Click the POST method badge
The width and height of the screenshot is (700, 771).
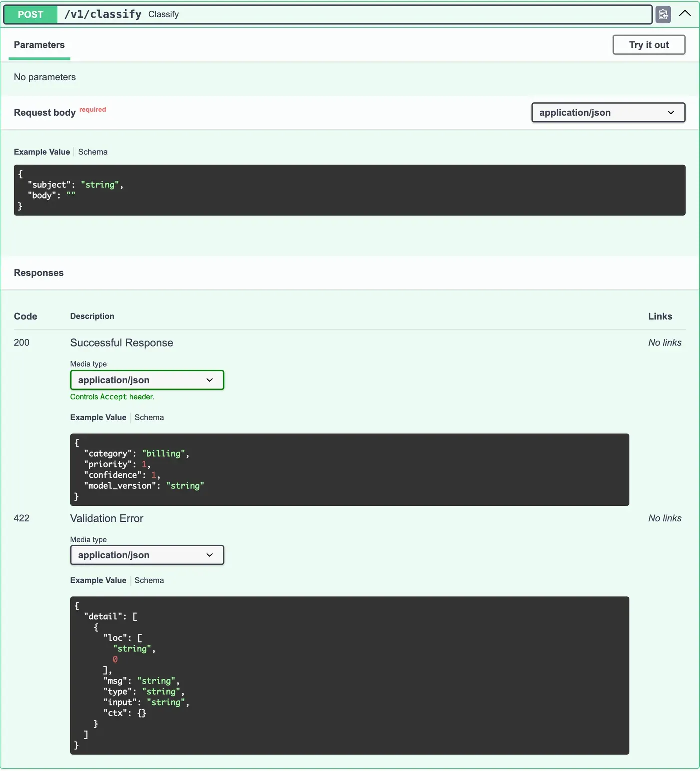(31, 15)
